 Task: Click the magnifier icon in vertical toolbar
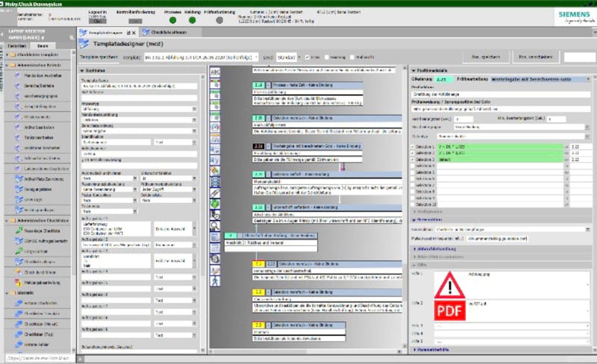tap(216, 225)
